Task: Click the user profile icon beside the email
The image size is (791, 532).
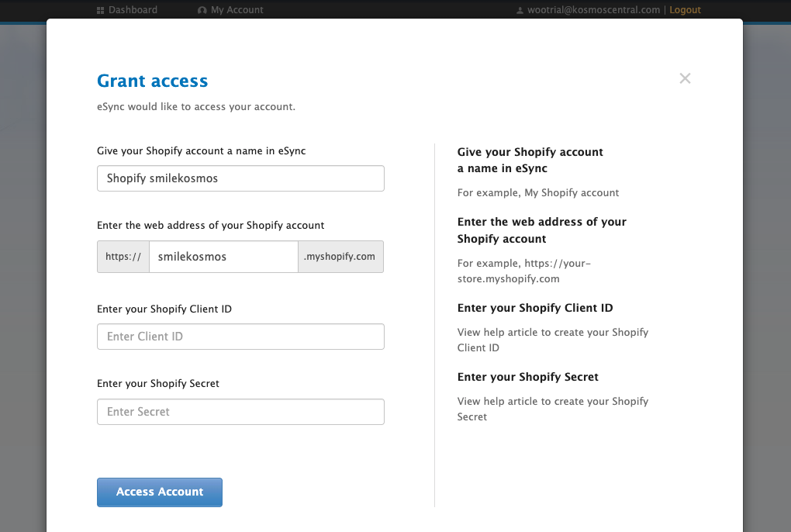Action: pos(520,10)
